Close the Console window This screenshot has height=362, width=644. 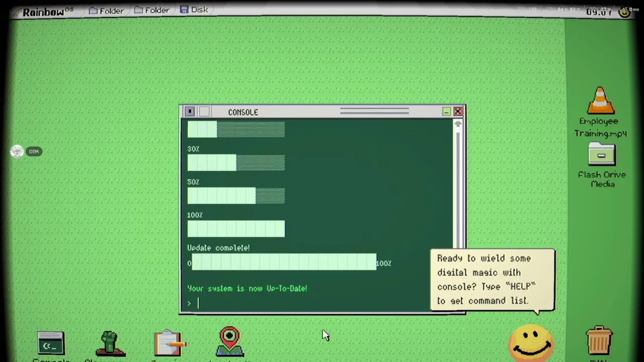[x=458, y=112]
